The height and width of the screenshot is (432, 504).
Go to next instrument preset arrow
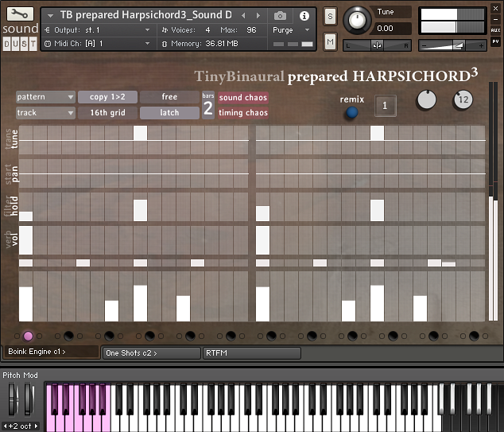[x=258, y=15]
